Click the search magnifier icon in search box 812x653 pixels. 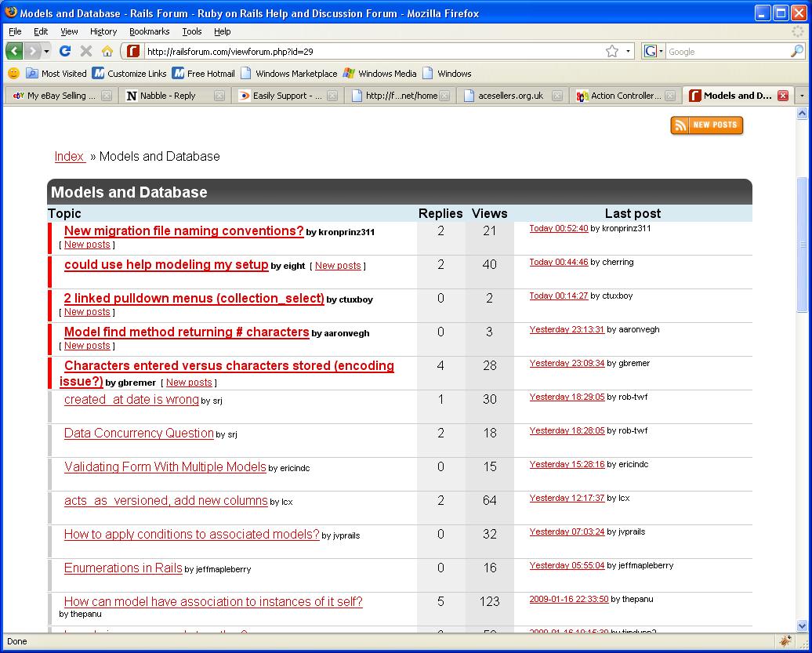coord(796,51)
